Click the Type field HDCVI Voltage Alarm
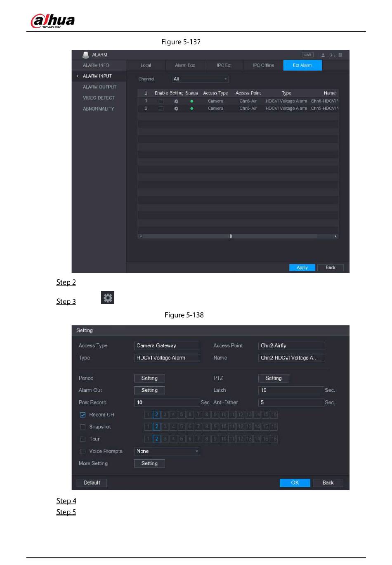The image size is (392, 565). click(x=167, y=358)
